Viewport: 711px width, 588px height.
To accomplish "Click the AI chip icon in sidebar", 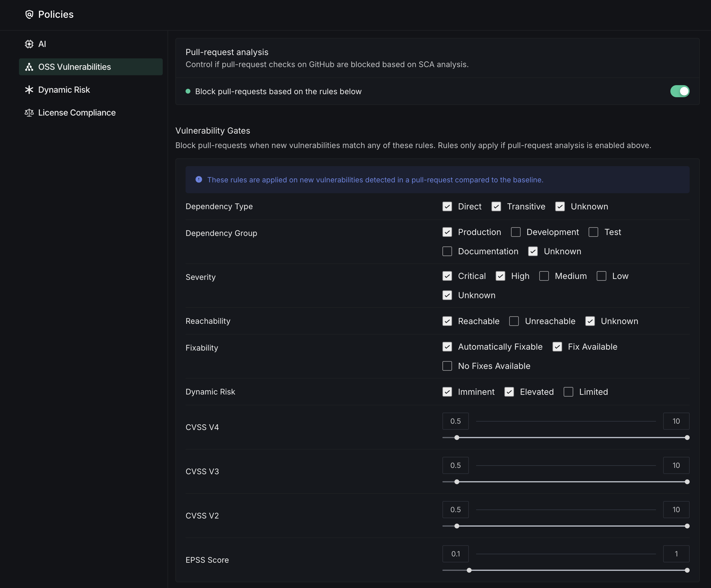I will click(x=29, y=44).
